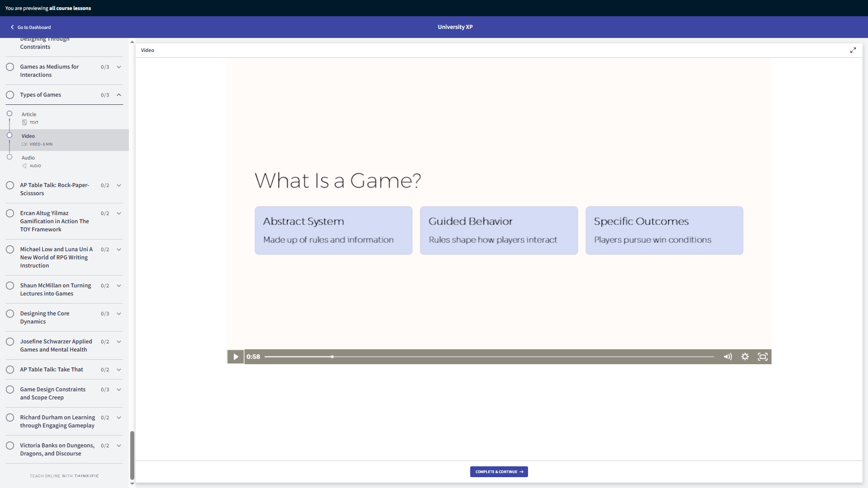This screenshot has width=868, height=488.
Task: Mute the video volume
Action: pyautogui.click(x=727, y=357)
